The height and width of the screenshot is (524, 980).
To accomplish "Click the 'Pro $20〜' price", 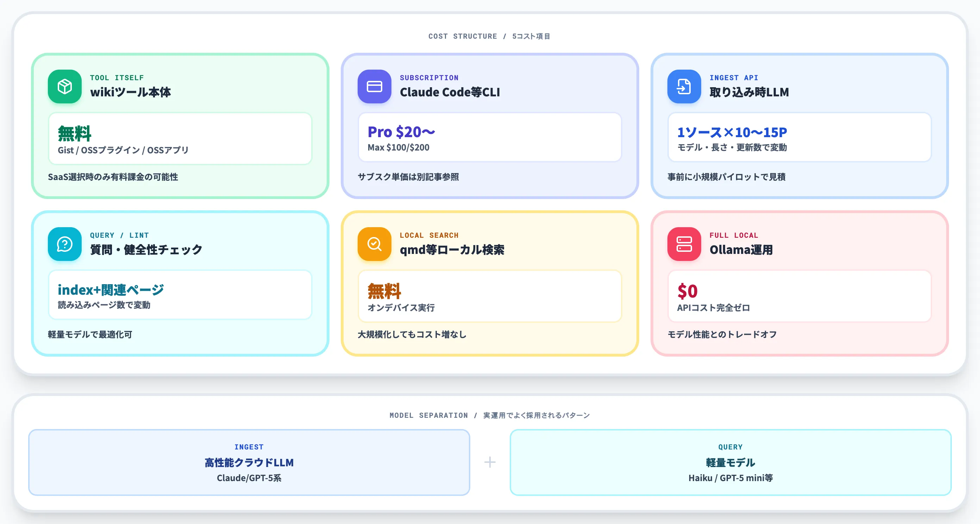I will pyautogui.click(x=401, y=132).
